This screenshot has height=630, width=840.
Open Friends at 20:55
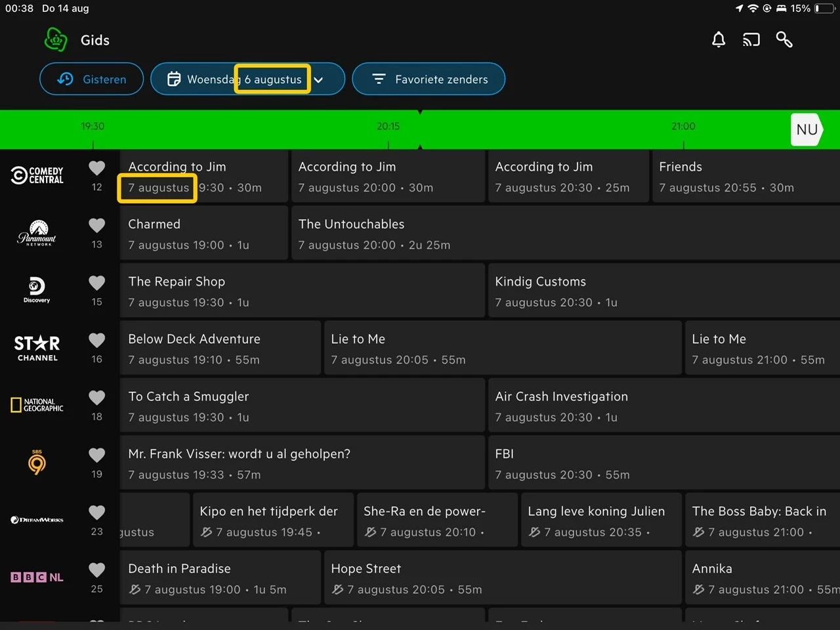(746, 177)
